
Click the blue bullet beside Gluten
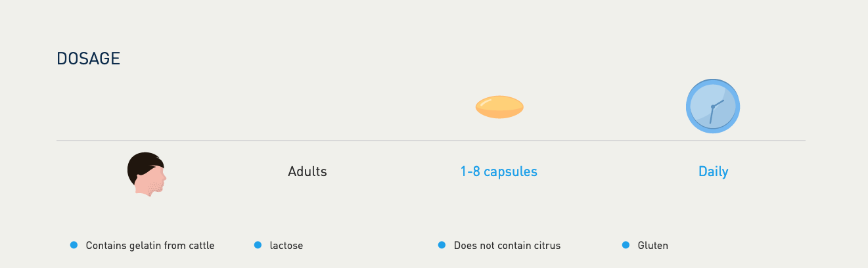(626, 245)
